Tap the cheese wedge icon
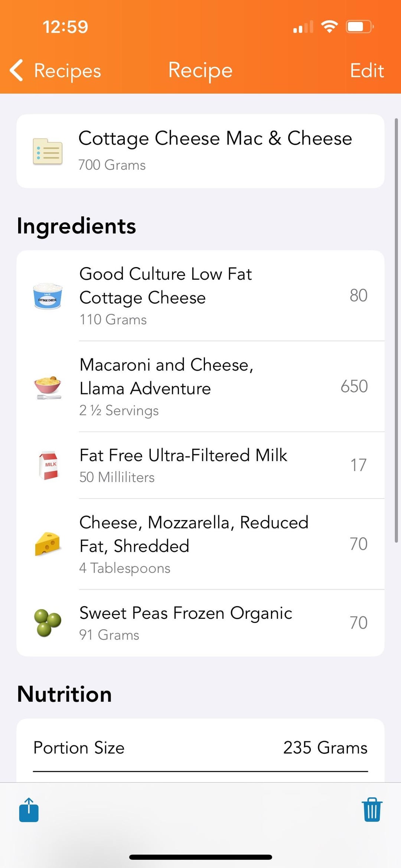The height and width of the screenshot is (868, 401). click(48, 544)
